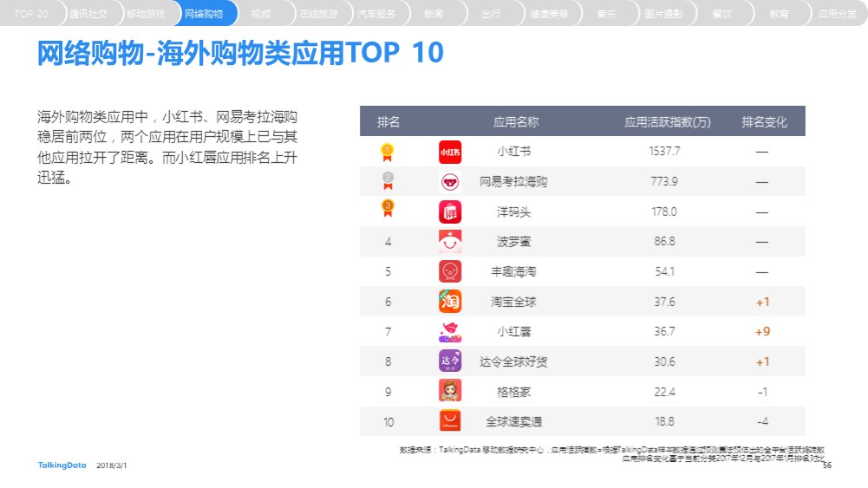Click the app name 达令全球好货
868x488 pixels.
tap(513, 361)
